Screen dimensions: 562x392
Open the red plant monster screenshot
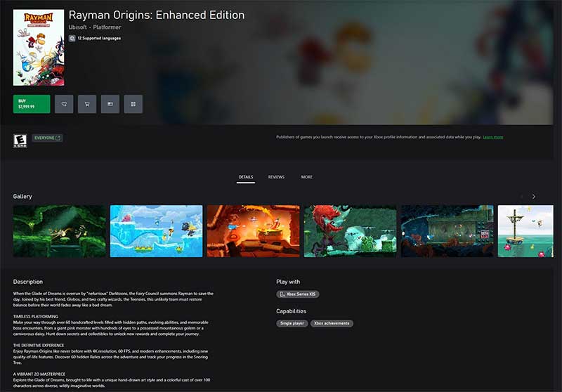(x=350, y=231)
